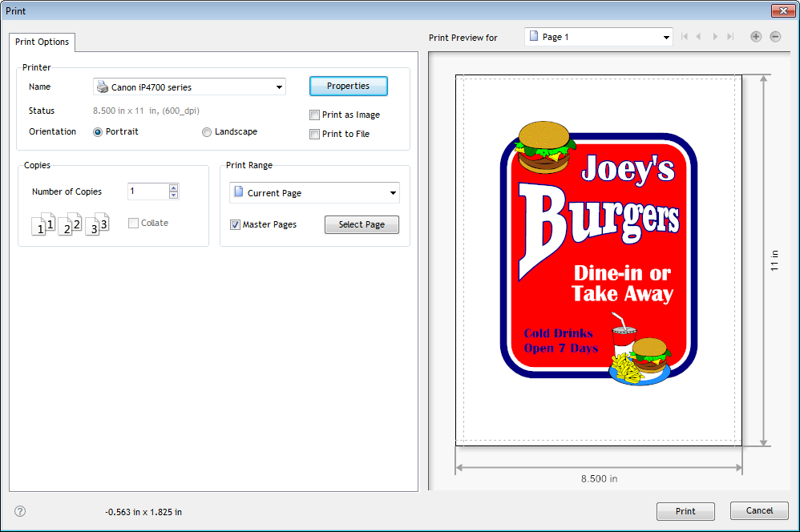Image resolution: width=800 pixels, height=532 pixels.
Task: Open Print Preview page selector dropdown
Action: click(666, 38)
